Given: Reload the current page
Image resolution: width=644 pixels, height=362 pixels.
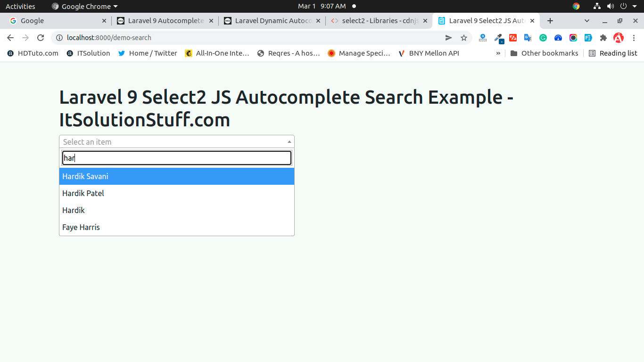Looking at the screenshot, I should (41, 38).
